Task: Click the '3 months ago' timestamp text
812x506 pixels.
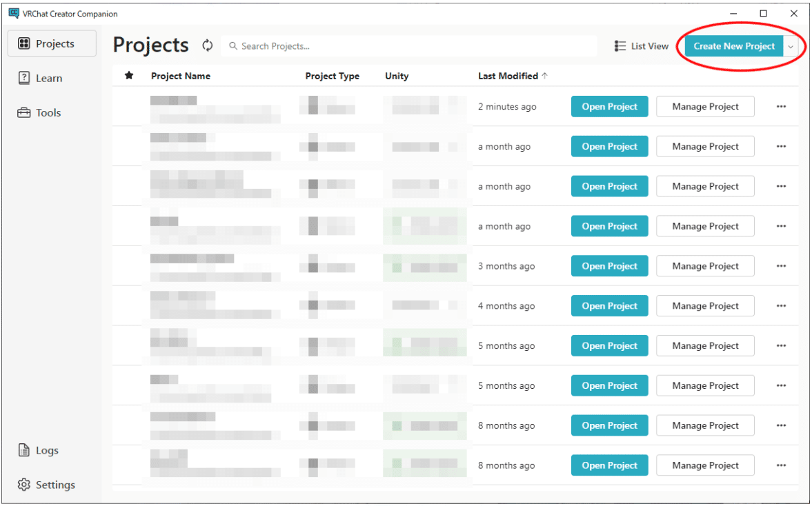Action: click(506, 266)
